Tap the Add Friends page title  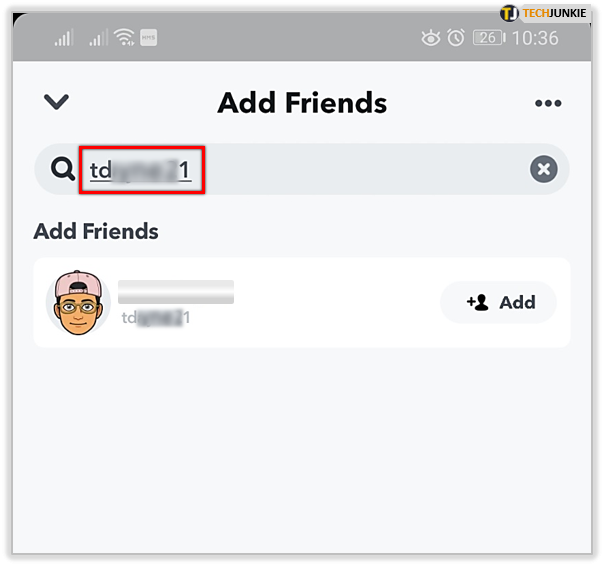point(302,103)
